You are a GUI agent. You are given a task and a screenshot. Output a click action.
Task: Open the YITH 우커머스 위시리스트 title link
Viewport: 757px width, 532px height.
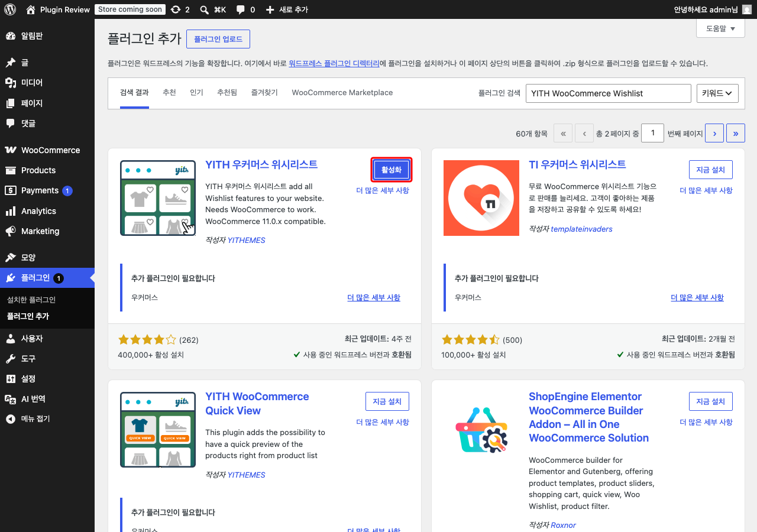(x=261, y=164)
